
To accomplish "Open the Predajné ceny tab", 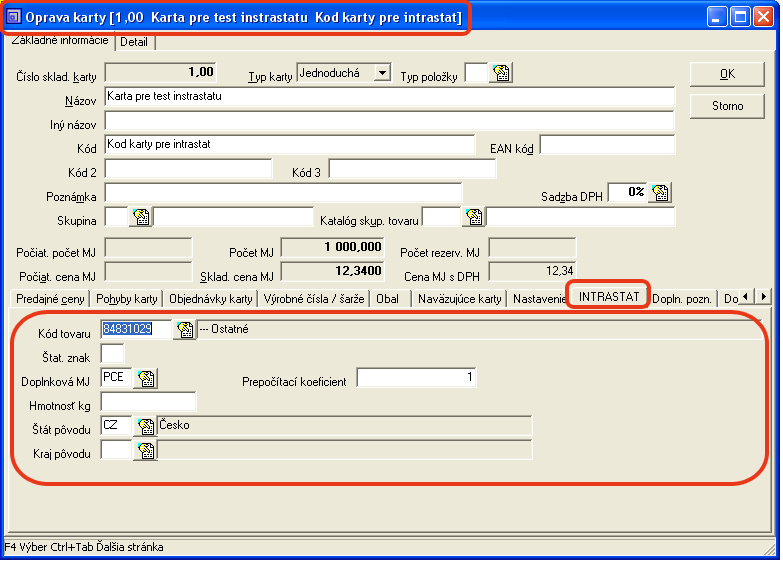I will [x=50, y=299].
